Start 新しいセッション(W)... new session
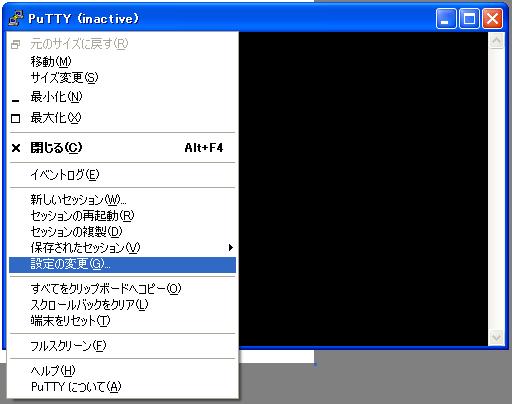Image resolution: width=512 pixels, height=404 pixels. point(122,199)
